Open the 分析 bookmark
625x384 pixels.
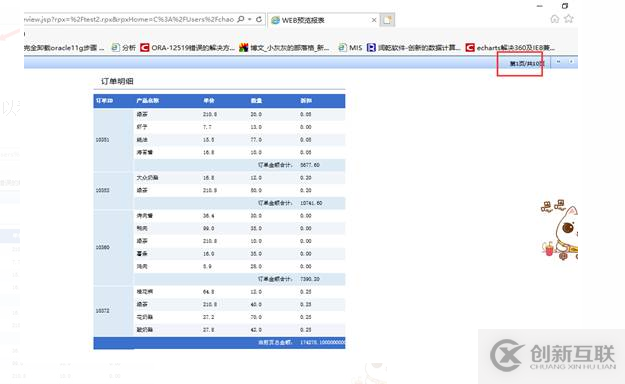(x=124, y=48)
